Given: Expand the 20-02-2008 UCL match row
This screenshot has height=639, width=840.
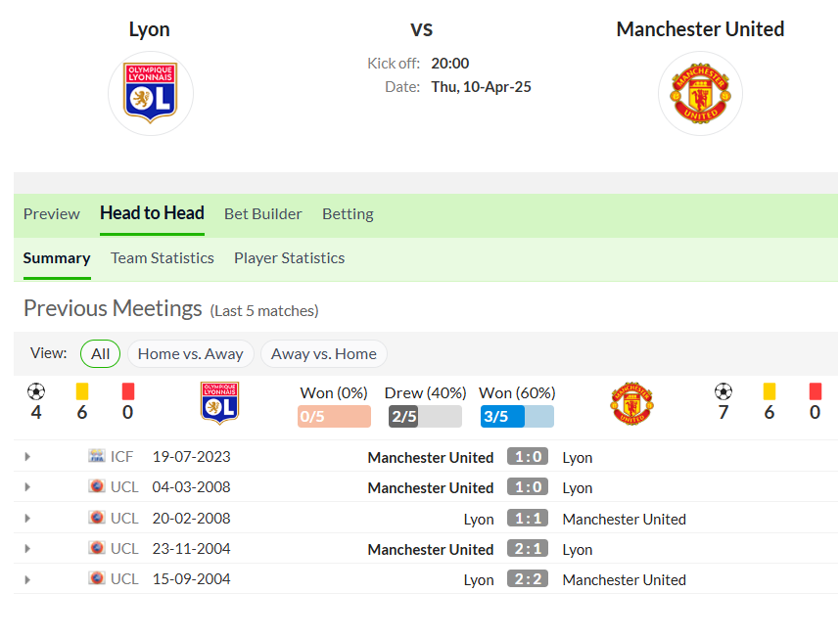Looking at the screenshot, I should pos(27,518).
